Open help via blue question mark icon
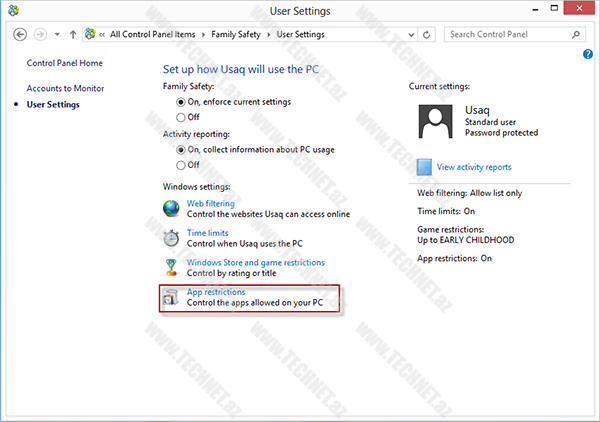 tap(588, 53)
